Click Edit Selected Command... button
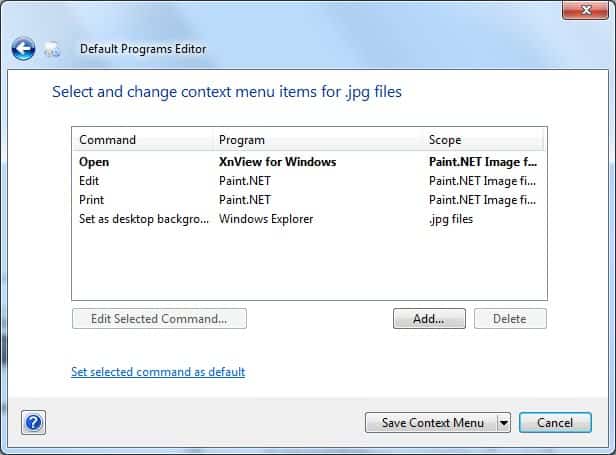The width and height of the screenshot is (616, 455). pyautogui.click(x=159, y=319)
